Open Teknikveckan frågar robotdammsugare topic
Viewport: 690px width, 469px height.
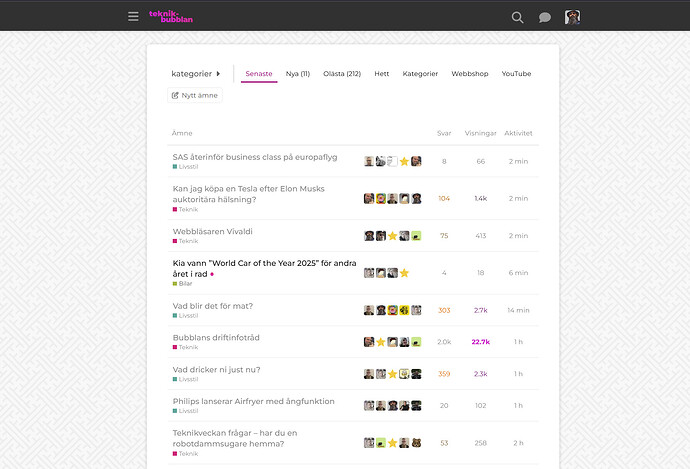(x=235, y=438)
